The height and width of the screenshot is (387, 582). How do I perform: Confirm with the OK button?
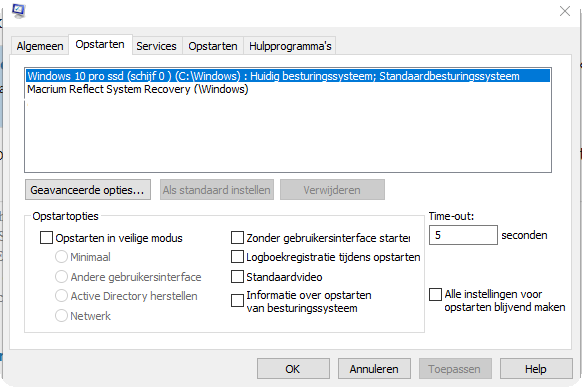tap(293, 368)
